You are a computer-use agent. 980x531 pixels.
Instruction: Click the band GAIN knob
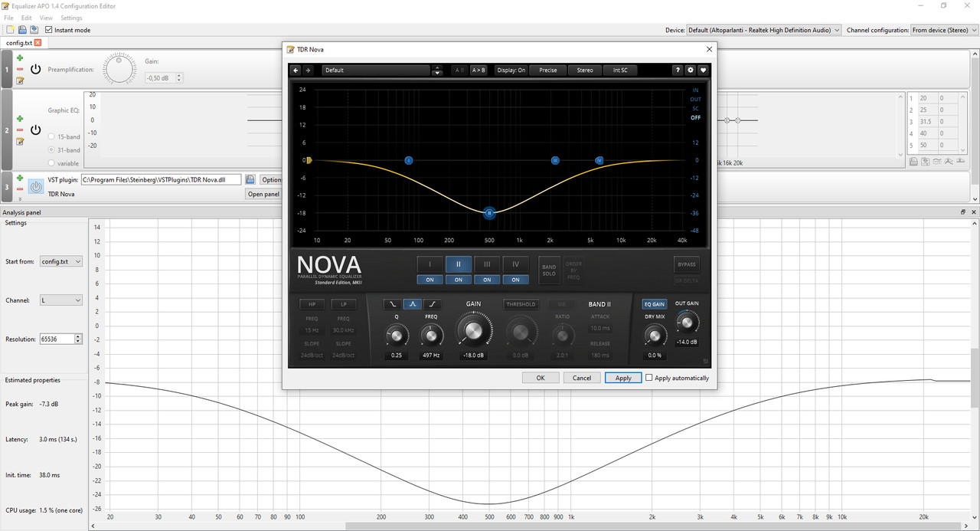tap(474, 331)
